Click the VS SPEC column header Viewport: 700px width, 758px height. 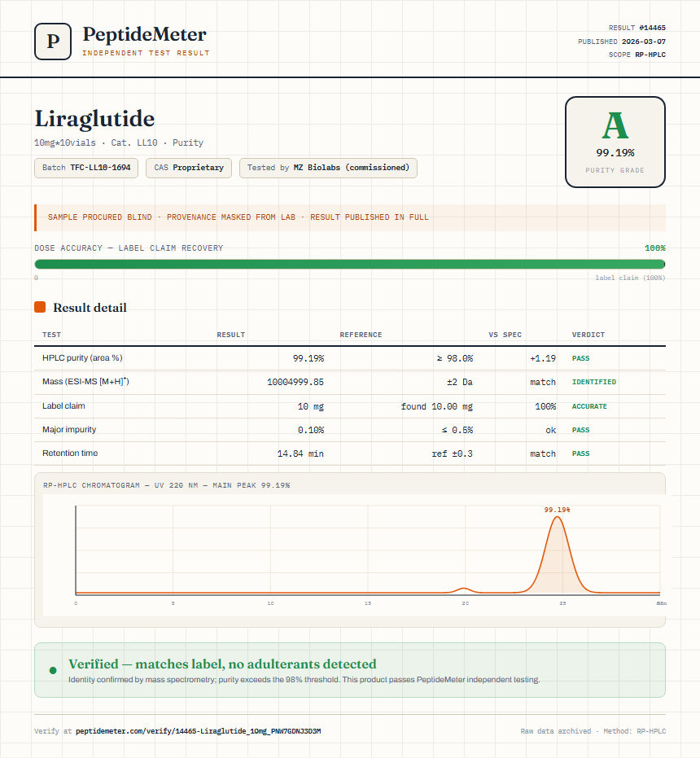tap(505, 335)
